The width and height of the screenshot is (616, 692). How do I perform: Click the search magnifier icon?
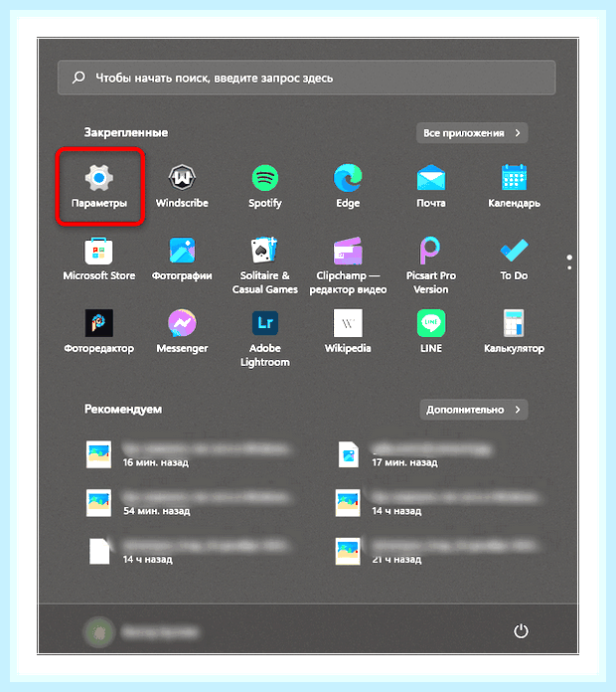(x=78, y=78)
